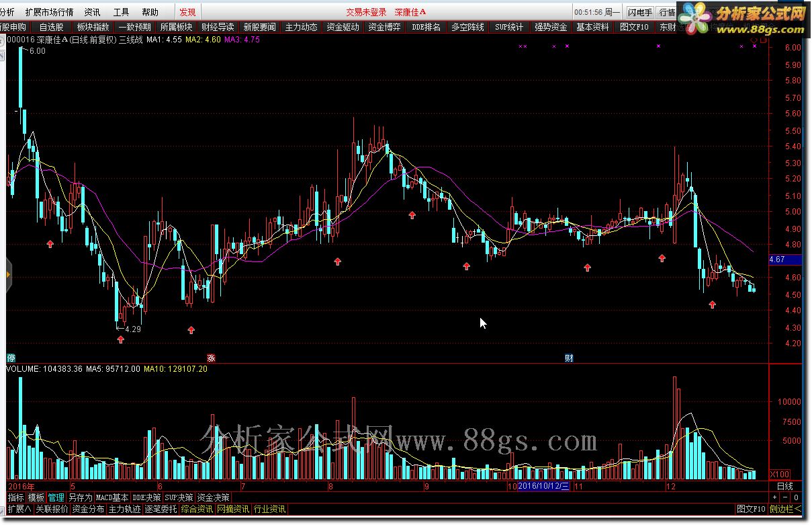The width and height of the screenshot is (812, 525).
Task: Switch to the 板块指数 tab
Action: pos(93,27)
